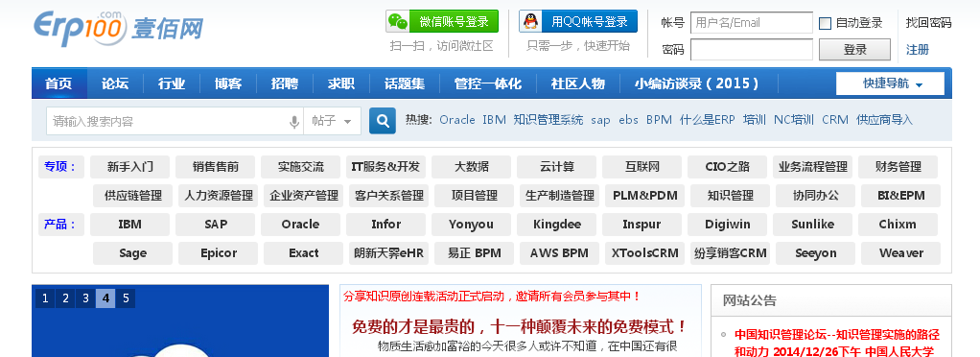Open the Epicor product button
980x357 pixels.
click(218, 253)
